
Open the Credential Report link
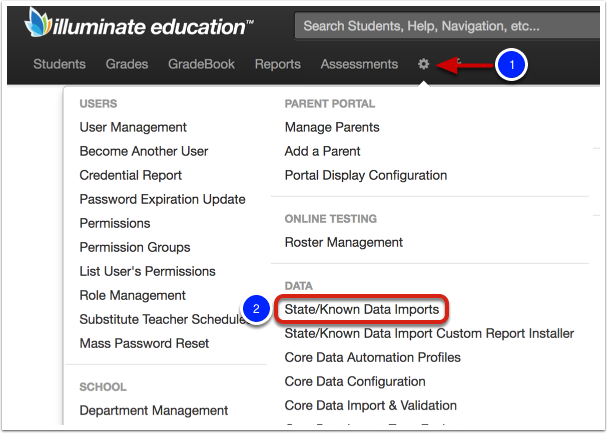[x=131, y=175]
